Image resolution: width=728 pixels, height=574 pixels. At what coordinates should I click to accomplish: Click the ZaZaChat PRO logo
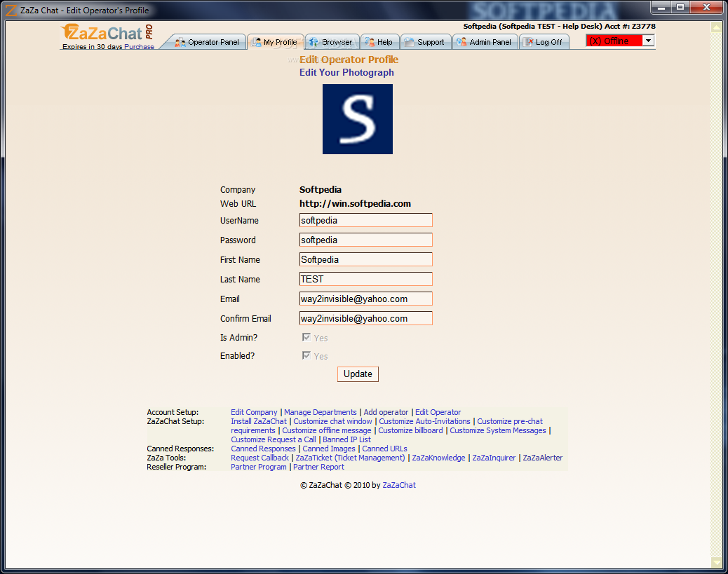coord(107,33)
